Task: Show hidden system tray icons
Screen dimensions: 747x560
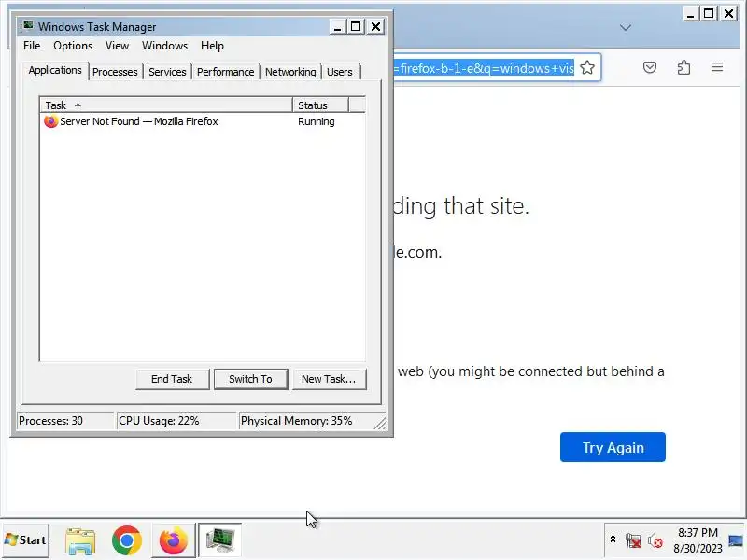Action: tap(613, 539)
